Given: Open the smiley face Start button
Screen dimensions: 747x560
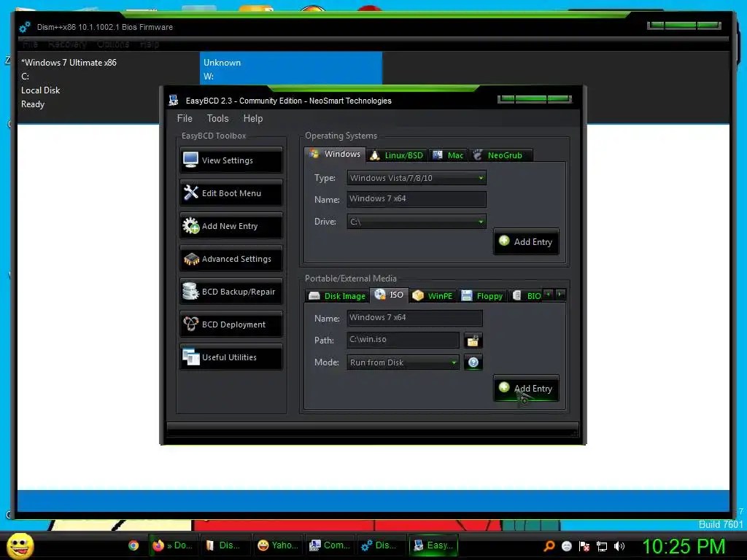Looking at the screenshot, I should click(x=20, y=545).
